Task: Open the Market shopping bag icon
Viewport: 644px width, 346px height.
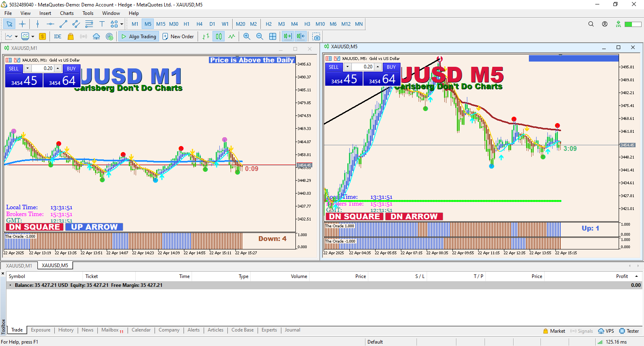Action: point(70,37)
